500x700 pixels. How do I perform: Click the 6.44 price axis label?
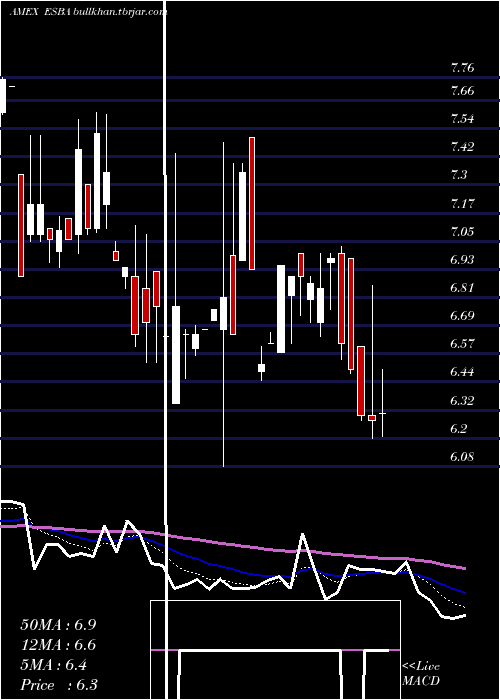[x=462, y=372]
